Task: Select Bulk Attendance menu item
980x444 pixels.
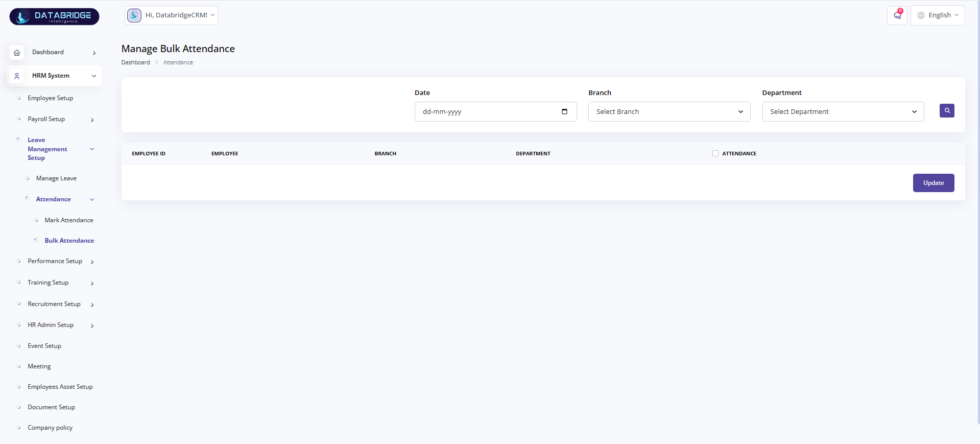Action: point(69,241)
